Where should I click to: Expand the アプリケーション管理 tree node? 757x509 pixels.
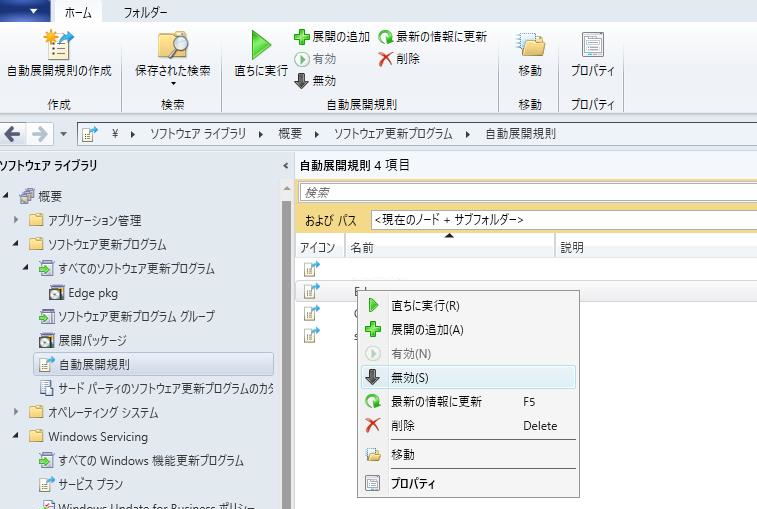(x=16, y=220)
